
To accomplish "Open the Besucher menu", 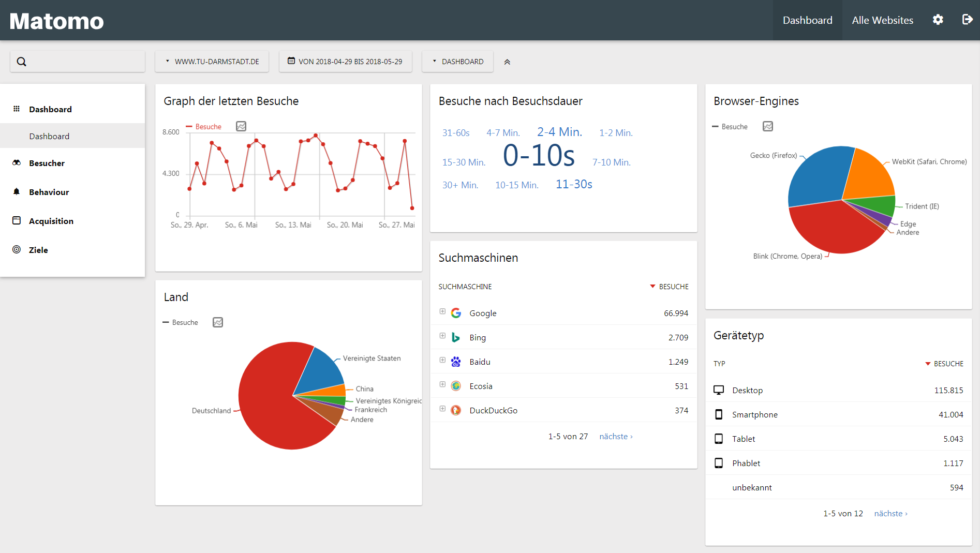I will (x=47, y=163).
